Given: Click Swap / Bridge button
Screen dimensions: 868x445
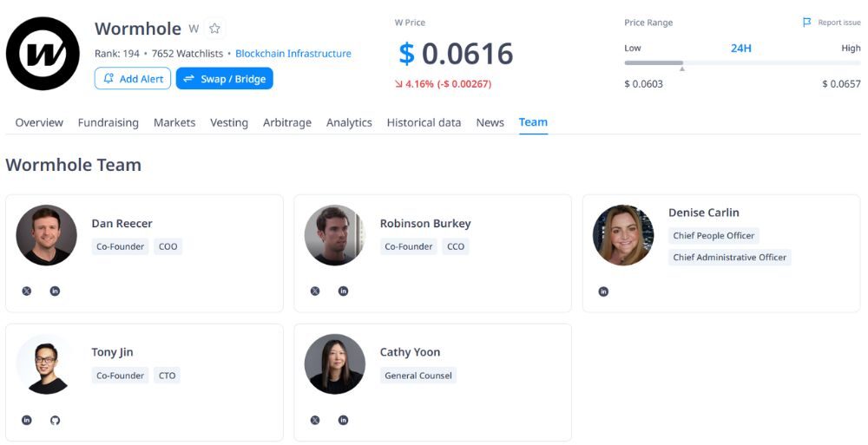Looking at the screenshot, I should point(225,79).
